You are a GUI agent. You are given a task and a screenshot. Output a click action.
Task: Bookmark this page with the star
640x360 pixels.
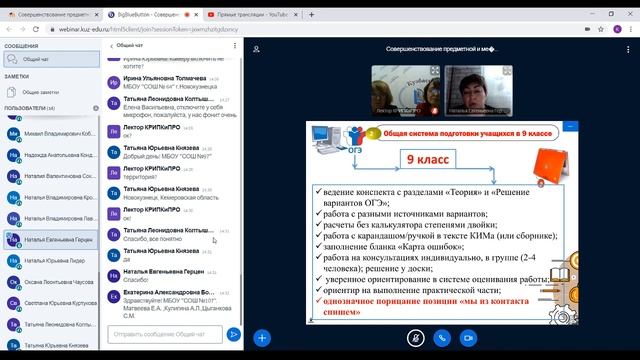(x=601, y=29)
